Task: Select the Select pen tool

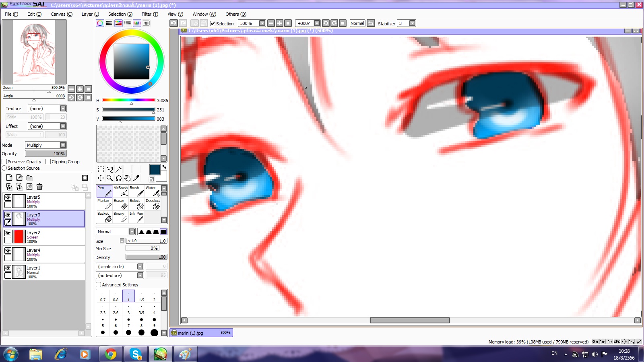Action: 136,204
